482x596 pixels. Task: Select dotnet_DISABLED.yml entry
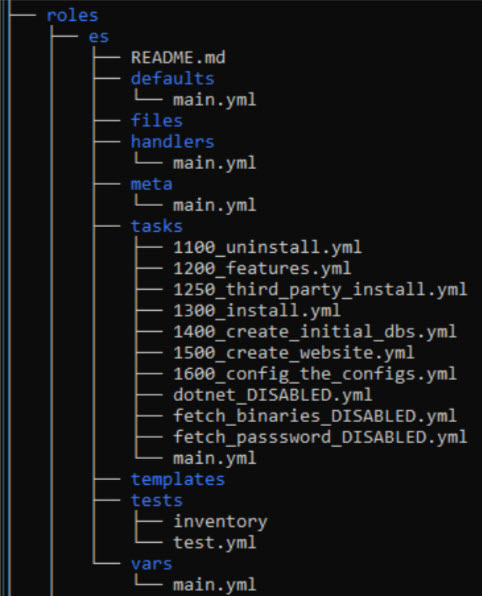273,395
